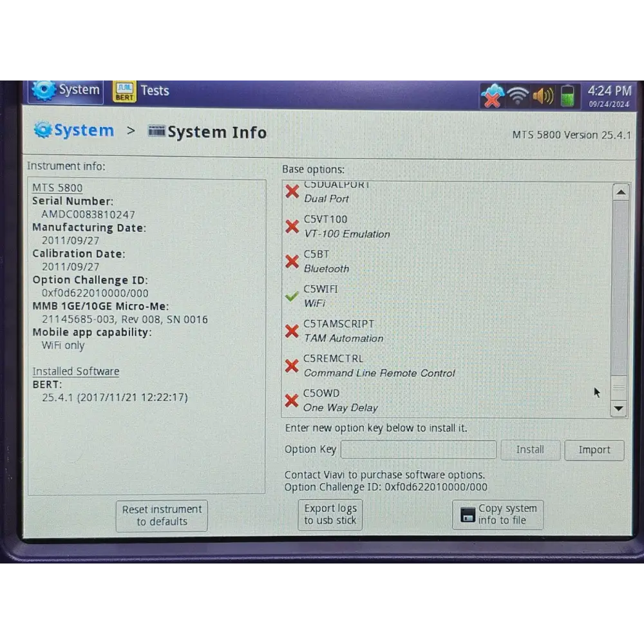Click the scrollbar up arrow in Base options
Image resolution: width=644 pixels, height=644 pixels.
[x=621, y=193]
